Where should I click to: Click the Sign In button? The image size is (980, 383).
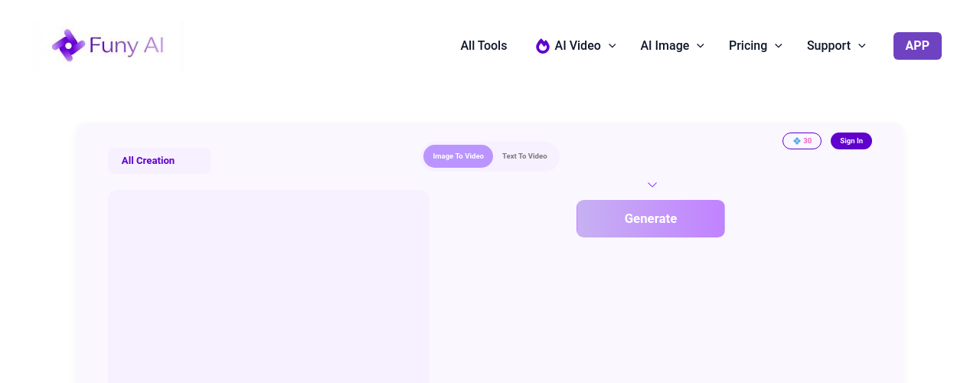tap(851, 141)
